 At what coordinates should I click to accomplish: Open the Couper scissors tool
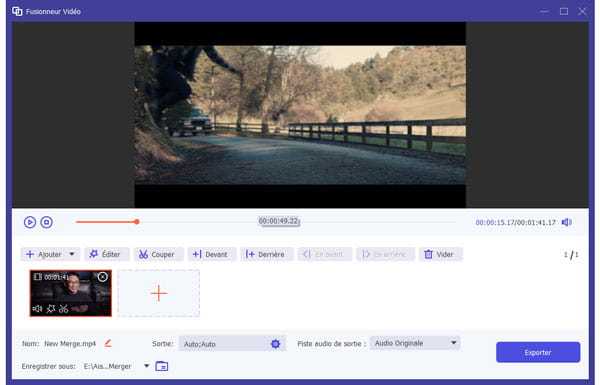(158, 254)
